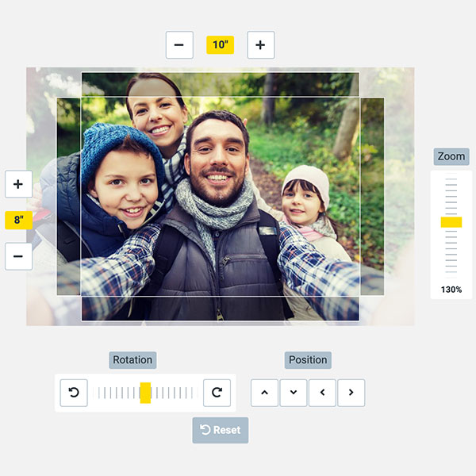Rotate the photo counter-clockwise
476x476 pixels.
click(74, 393)
